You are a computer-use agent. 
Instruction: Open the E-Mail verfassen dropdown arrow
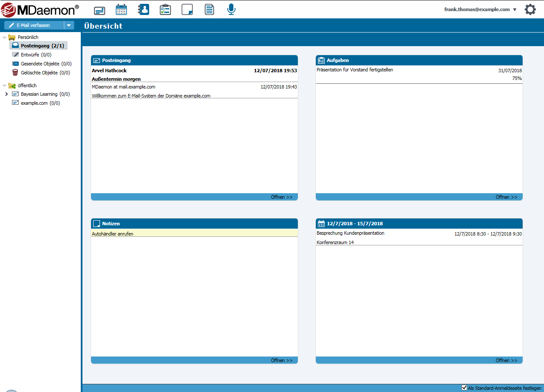click(69, 25)
